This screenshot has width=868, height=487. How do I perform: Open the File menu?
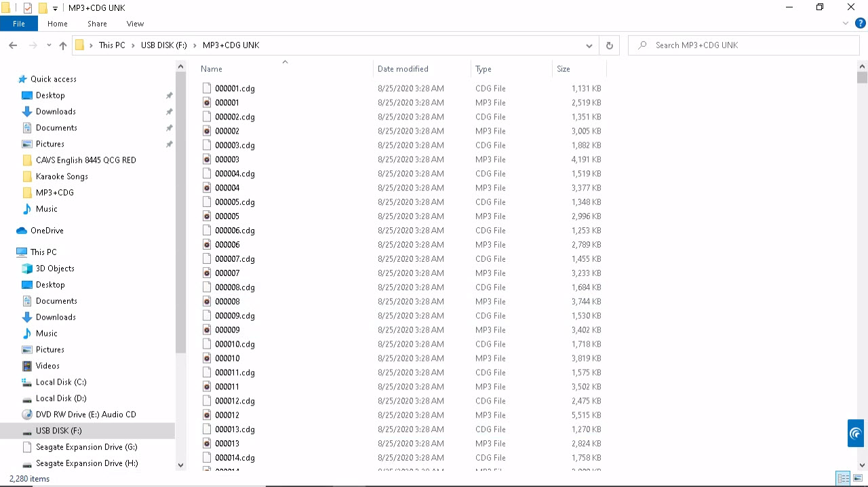point(19,24)
